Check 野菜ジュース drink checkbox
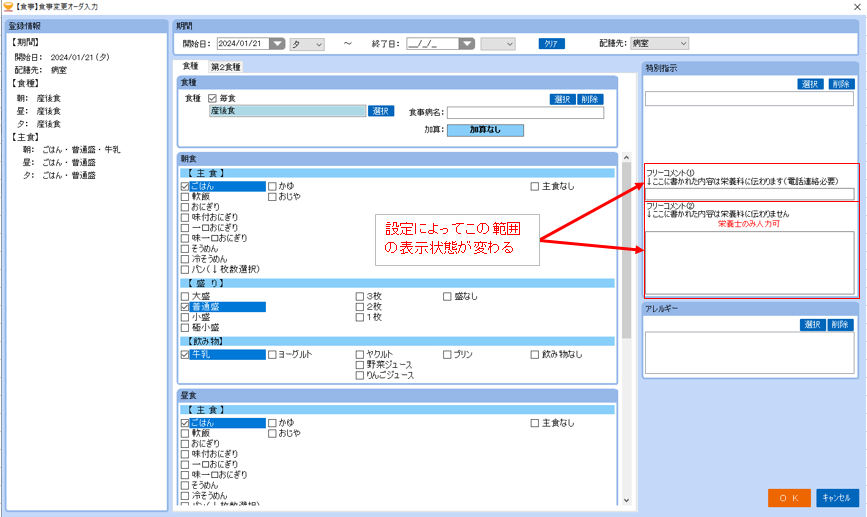This screenshot has height=517, width=867. (x=360, y=365)
